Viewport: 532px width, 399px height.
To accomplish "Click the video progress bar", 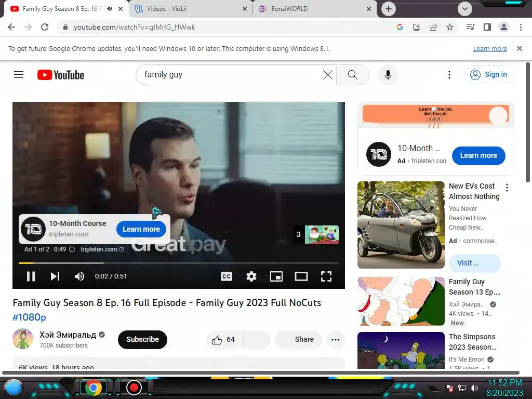I will [x=179, y=263].
